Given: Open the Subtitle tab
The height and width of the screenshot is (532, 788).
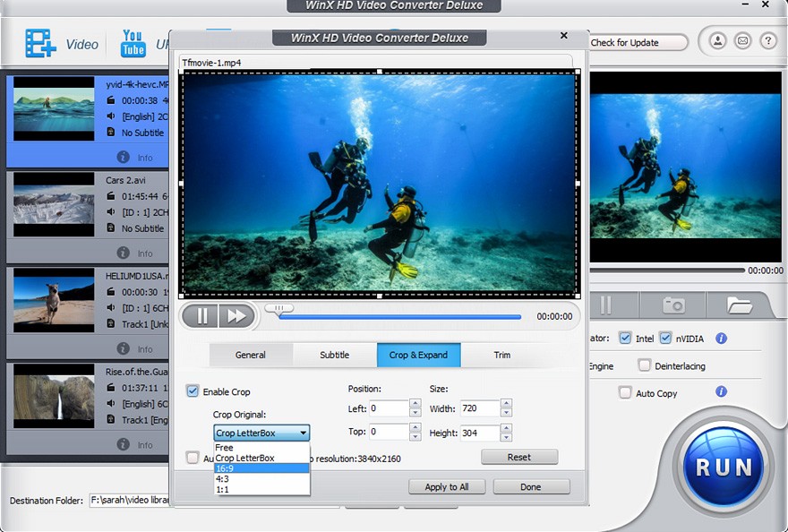Looking at the screenshot, I should tap(335, 355).
